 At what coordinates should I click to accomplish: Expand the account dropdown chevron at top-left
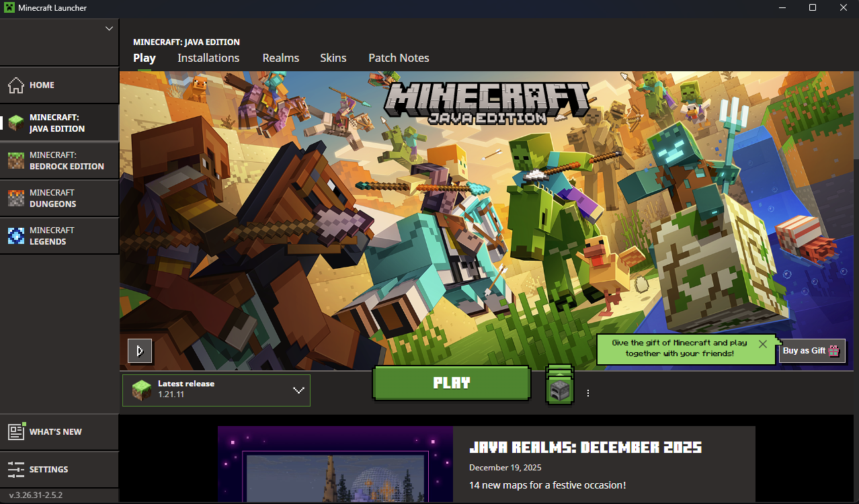109,28
